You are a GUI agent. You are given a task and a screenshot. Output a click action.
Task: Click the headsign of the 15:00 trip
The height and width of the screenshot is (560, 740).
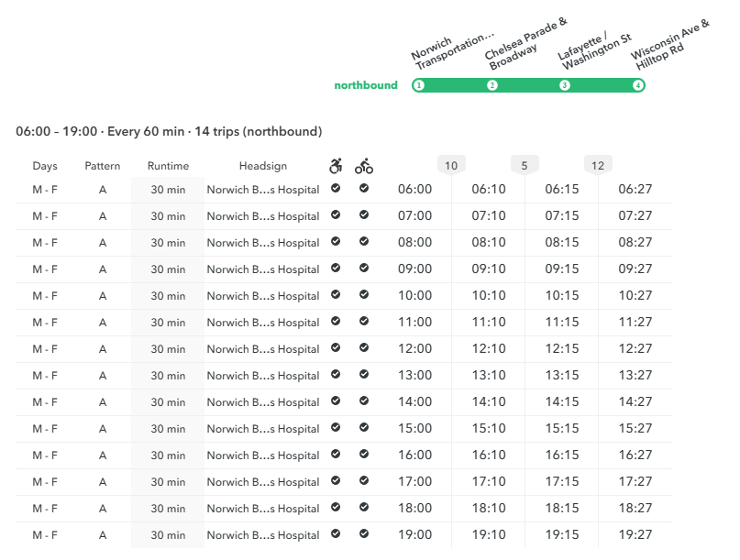263,429
